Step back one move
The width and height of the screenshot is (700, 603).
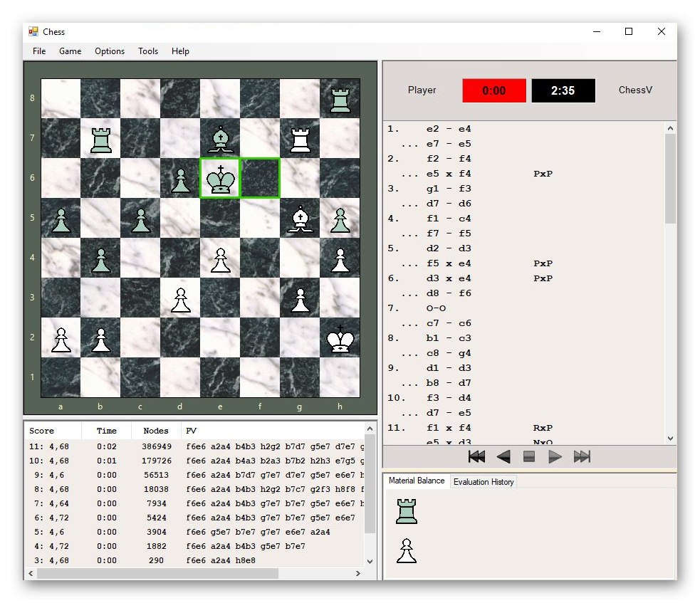[503, 456]
